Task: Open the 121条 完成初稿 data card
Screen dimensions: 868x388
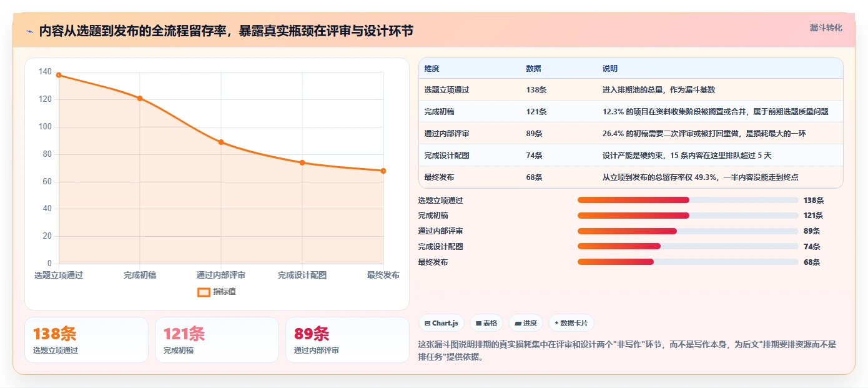Action: pos(217,340)
